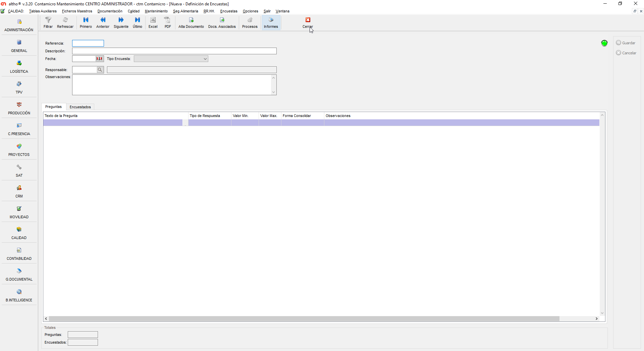Expand the Tipo Encuesta dropdown
Viewport: 644px width, 351px height.
click(205, 59)
